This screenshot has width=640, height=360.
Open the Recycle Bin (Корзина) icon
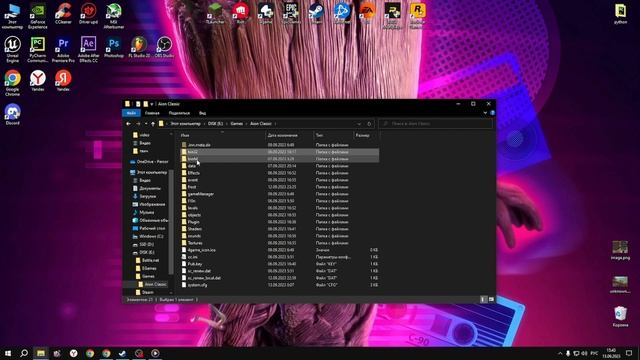[620, 317]
